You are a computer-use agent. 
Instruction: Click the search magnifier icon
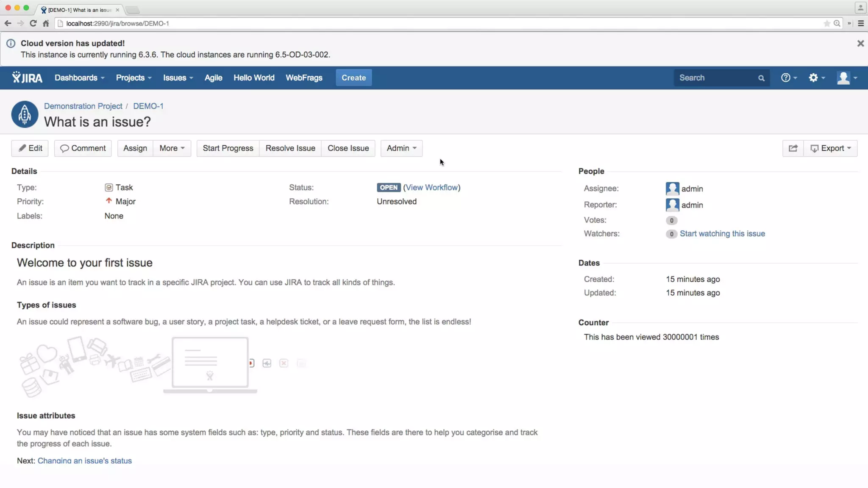(761, 78)
